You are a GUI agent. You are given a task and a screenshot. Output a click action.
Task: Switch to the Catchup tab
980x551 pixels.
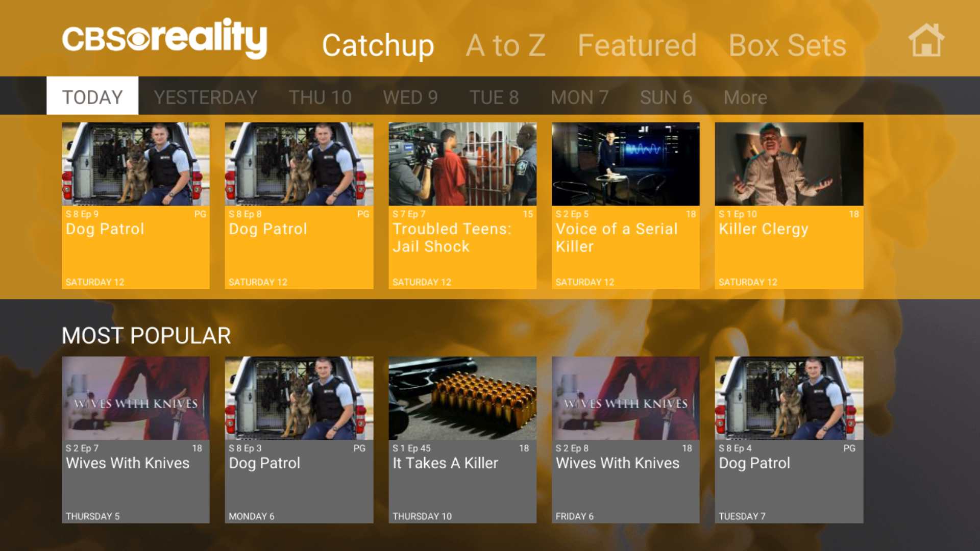tap(378, 45)
